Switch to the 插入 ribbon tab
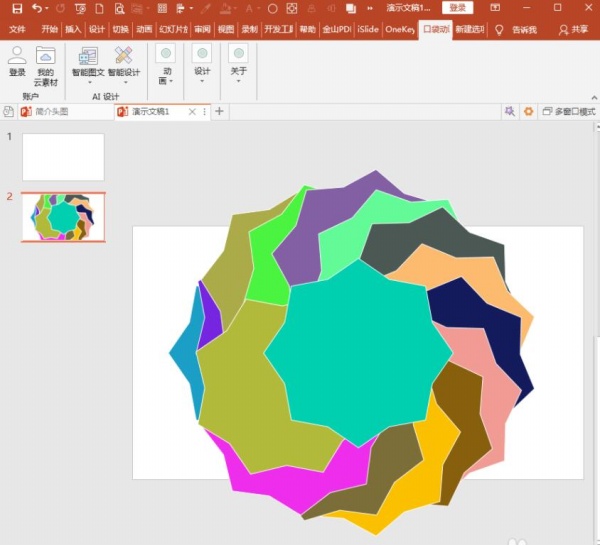The height and width of the screenshot is (545, 600). (73, 30)
